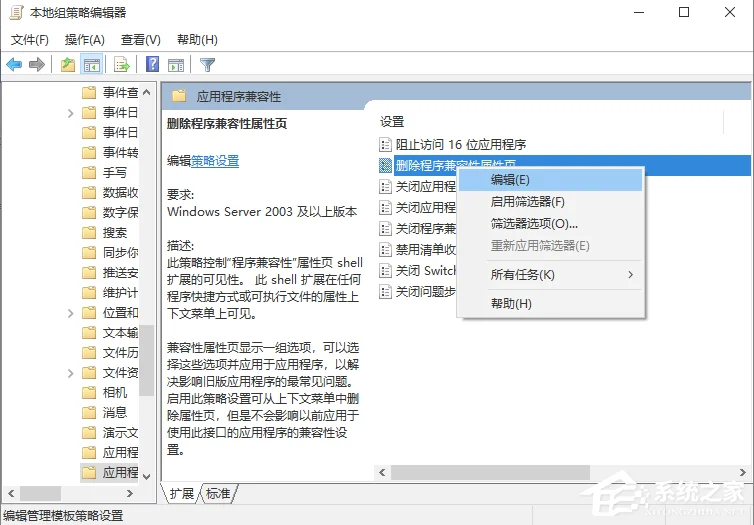
Task: Expand the 位置和 tree node
Action: pyautogui.click(x=71, y=313)
